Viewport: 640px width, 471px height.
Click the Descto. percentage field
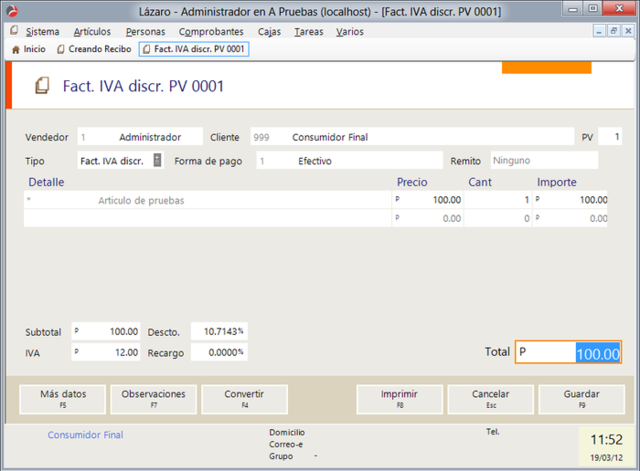[x=219, y=331]
